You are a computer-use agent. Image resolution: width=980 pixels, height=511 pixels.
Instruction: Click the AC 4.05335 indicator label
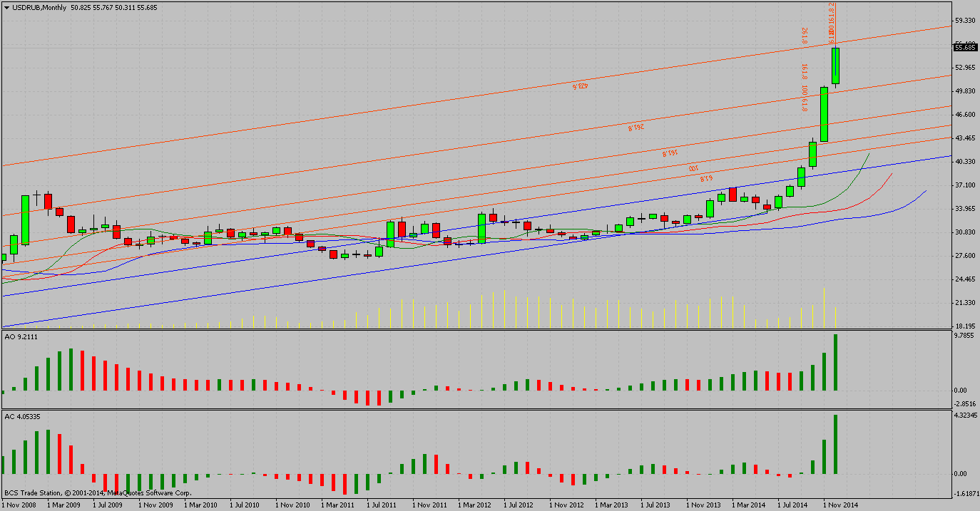22,417
